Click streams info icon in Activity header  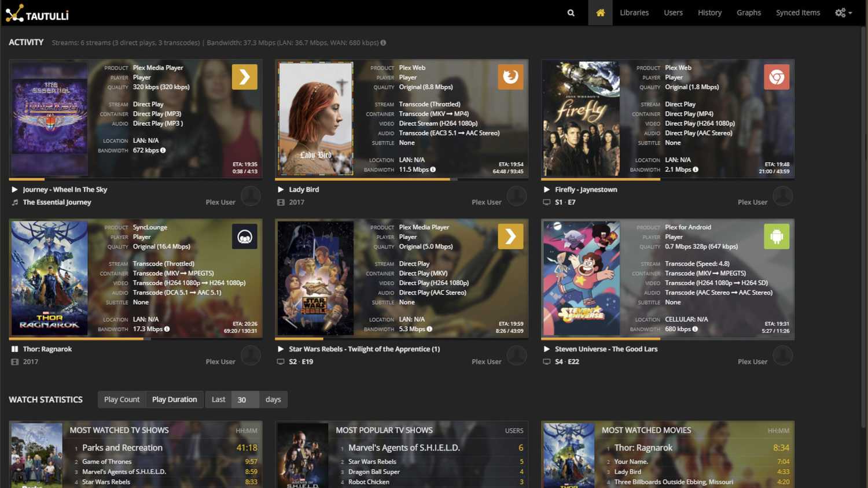coord(384,42)
